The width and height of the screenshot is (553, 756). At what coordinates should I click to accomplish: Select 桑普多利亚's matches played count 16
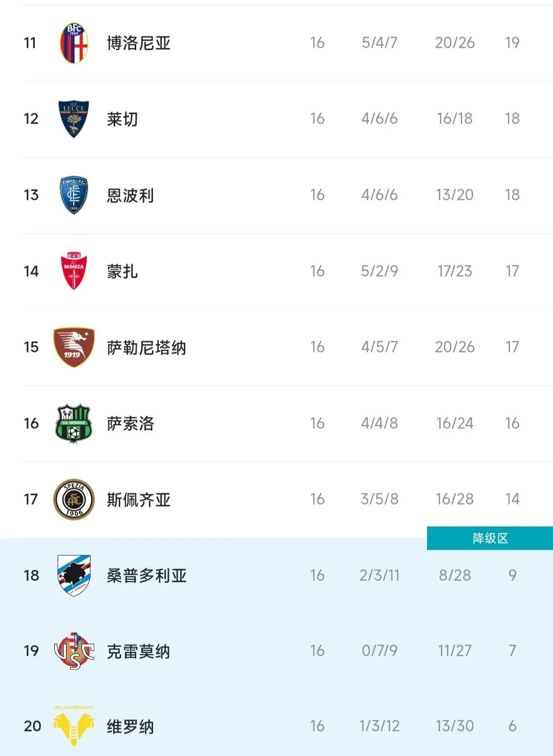tap(318, 575)
